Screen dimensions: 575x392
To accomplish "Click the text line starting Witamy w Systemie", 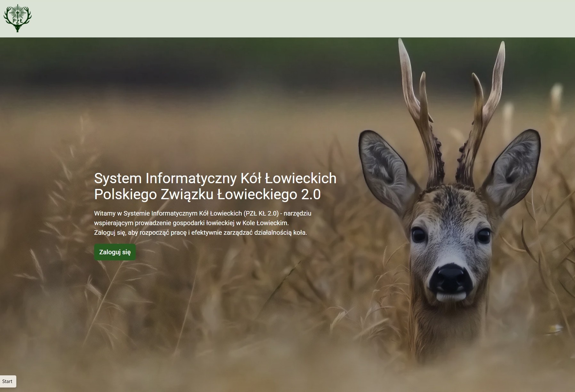I will coord(203,213).
